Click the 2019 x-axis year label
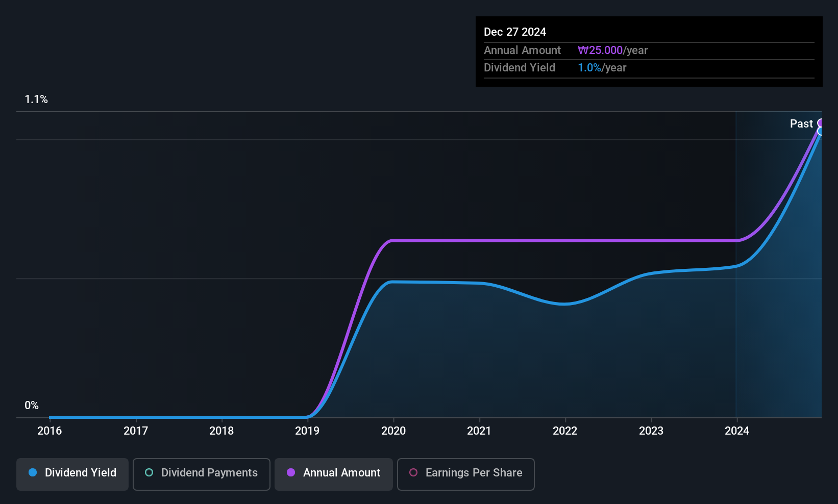 (x=307, y=431)
